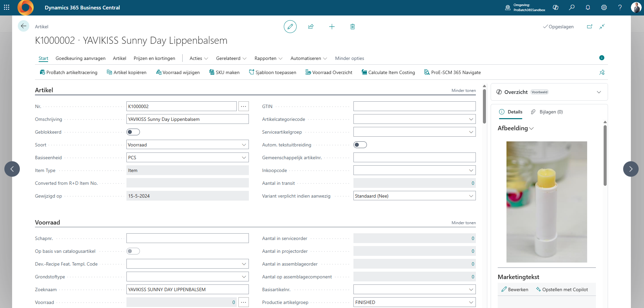Open the Basiseenheid dropdown
Viewport: 644px width, 308px height.
[x=244, y=158]
